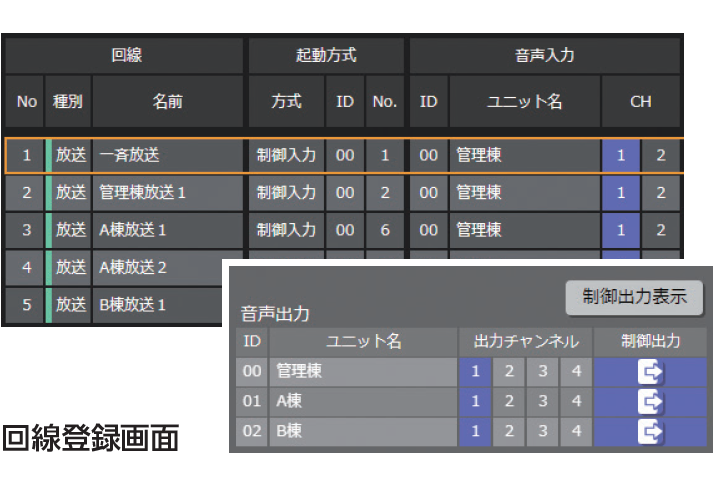The image size is (714, 484).
Task: Toggle output channel 4 for B棟
Action: 576,431
